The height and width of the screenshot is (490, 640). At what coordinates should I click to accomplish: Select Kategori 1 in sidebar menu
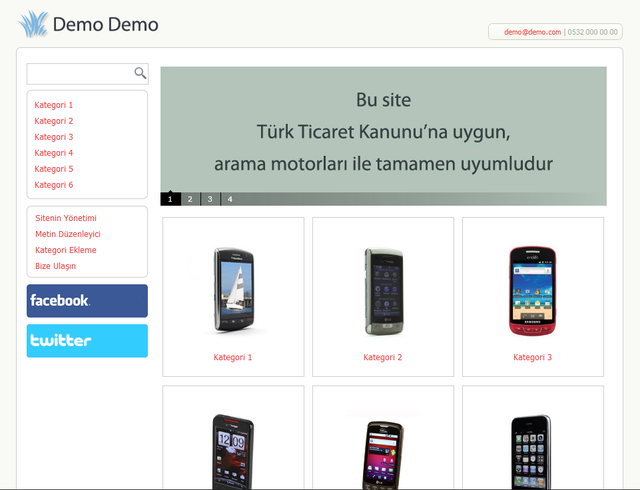54,105
